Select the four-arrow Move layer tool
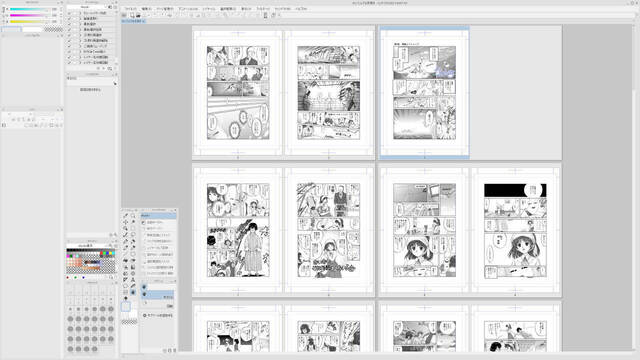Screen dimensions: 640x360 pos(125,222)
